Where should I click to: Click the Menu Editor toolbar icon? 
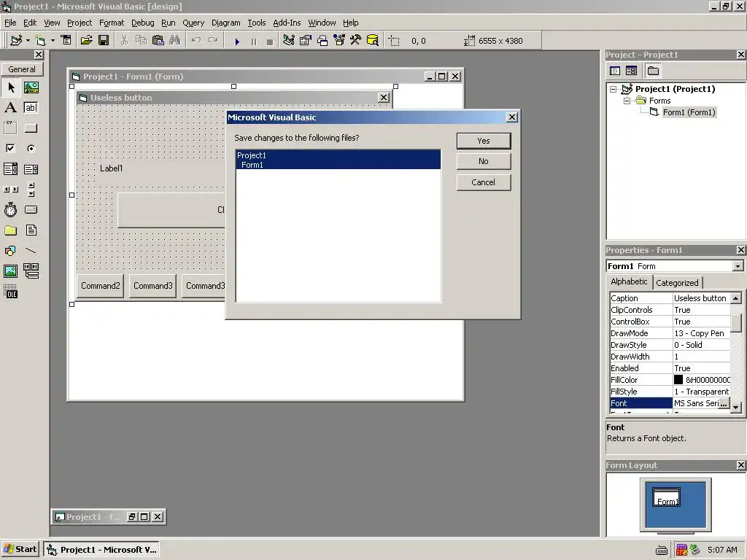coord(66,41)
